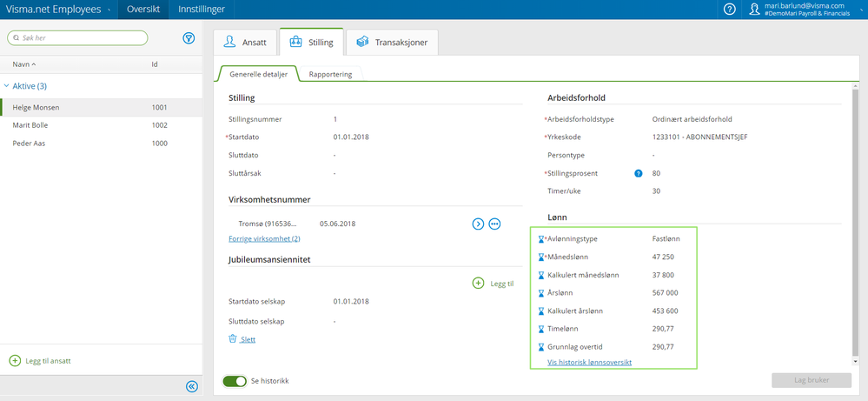This screenshot has height=401, width=868.
Task: Click the filter funnel icon
Action: click(x=189, y=37)
